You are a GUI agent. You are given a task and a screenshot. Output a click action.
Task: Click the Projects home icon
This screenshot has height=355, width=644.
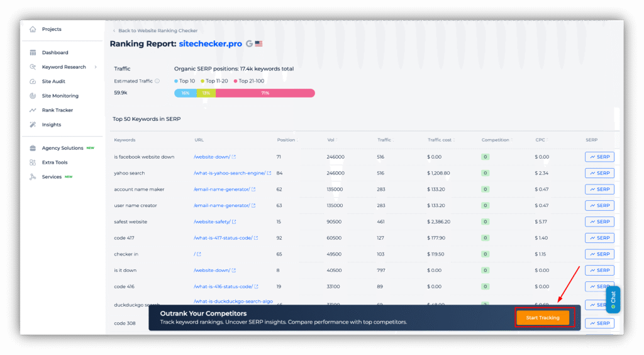33,29
